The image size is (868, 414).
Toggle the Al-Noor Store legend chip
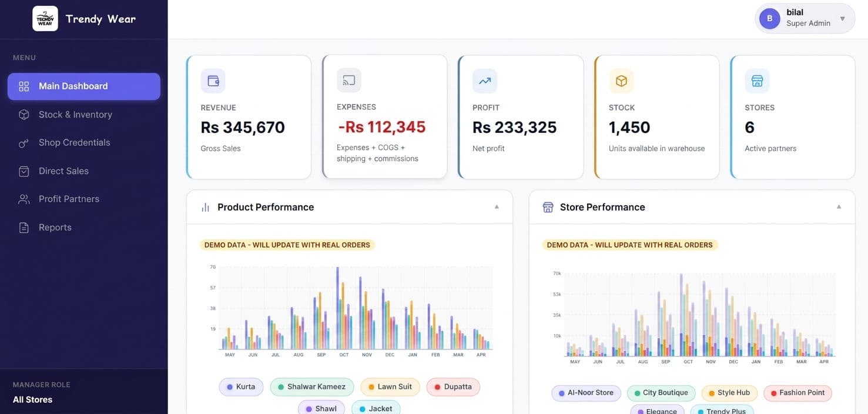pyautogui.click(x=585, y=392)
